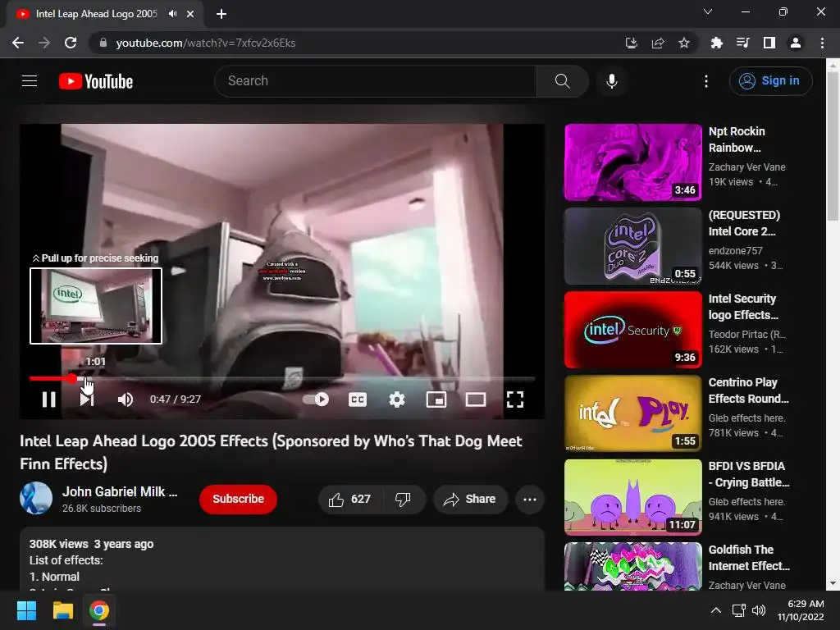Seek on the video progress bar
840x630 pixels.
(x=282, y=379)
